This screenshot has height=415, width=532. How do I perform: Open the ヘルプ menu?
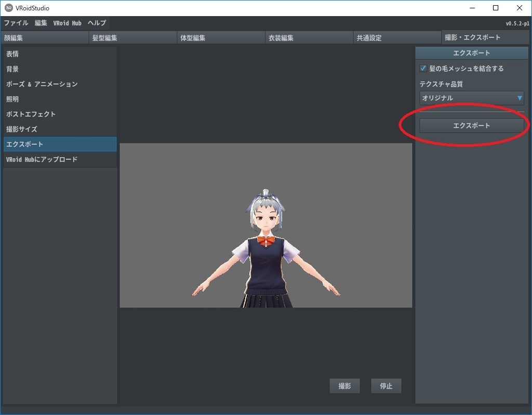(x=97, y=23)
